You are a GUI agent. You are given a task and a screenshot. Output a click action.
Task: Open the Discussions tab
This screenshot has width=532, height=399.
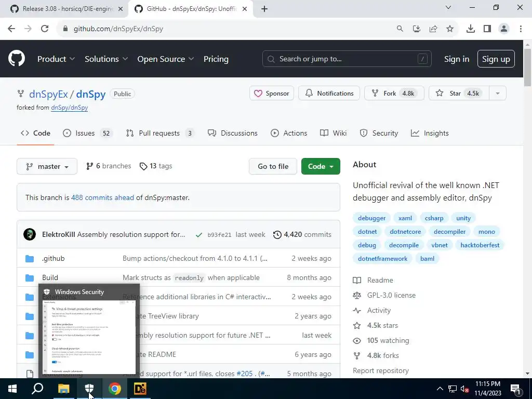click(233, 133)
